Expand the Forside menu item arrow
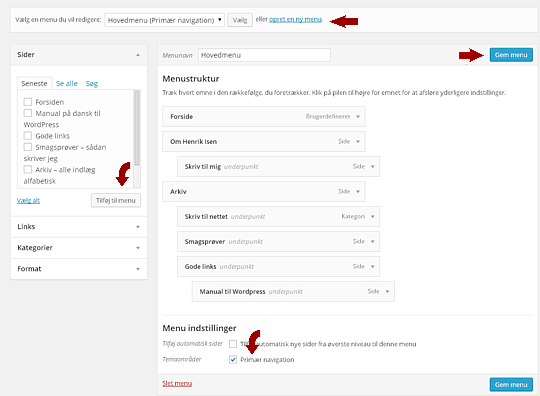This screenshot has width=540, height=396. tap(358, 116)
